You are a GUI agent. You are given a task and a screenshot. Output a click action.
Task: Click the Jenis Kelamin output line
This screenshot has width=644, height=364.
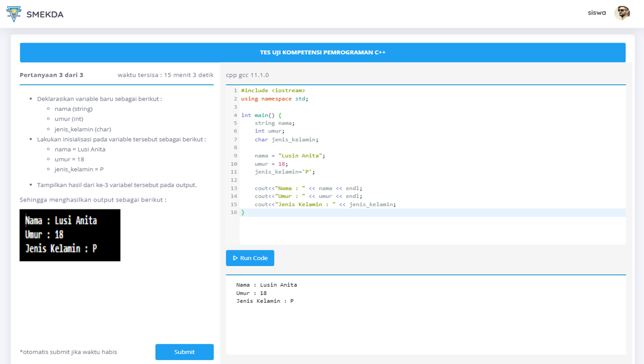pos(265,301)
